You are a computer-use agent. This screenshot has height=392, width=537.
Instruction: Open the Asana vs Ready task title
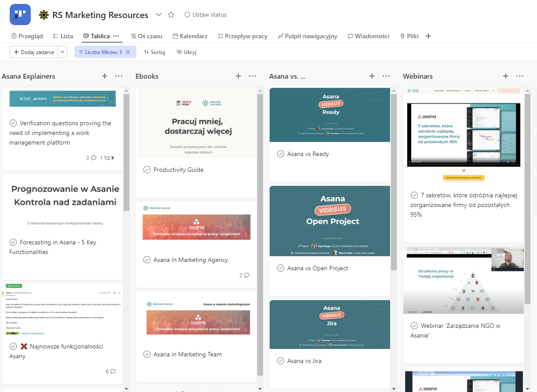point(308,154)
